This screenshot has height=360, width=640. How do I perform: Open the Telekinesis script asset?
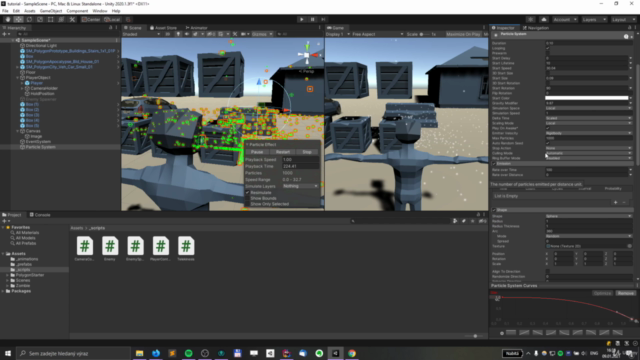(186, 249)
